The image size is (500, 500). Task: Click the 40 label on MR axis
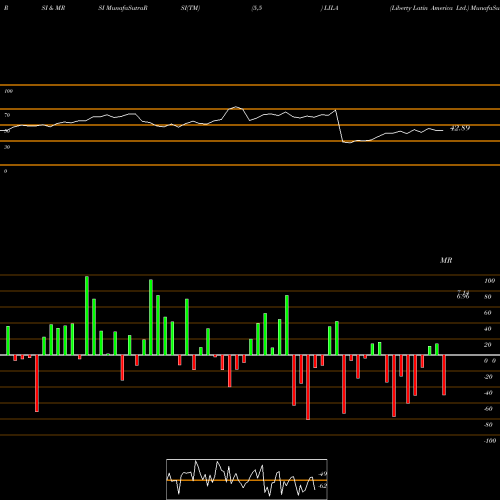point(488,329)
